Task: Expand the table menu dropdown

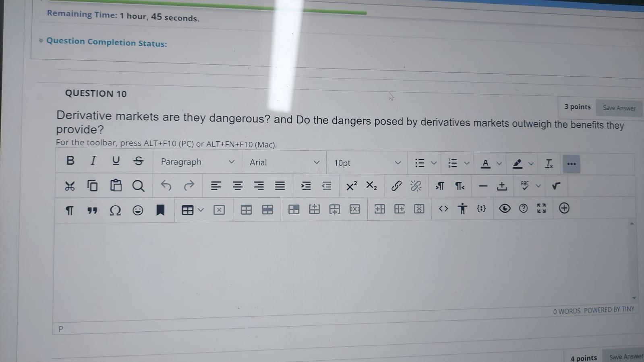Action: [x=201, y=210]
